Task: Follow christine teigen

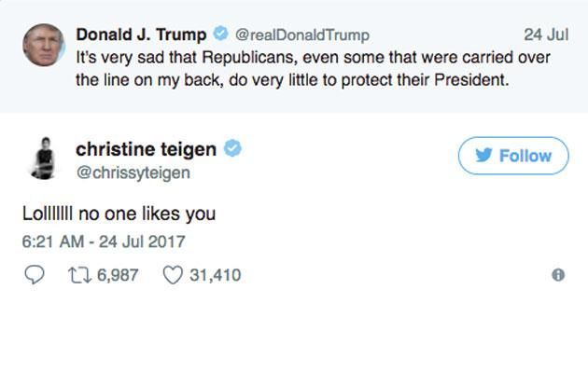Action: coord(512,156)
